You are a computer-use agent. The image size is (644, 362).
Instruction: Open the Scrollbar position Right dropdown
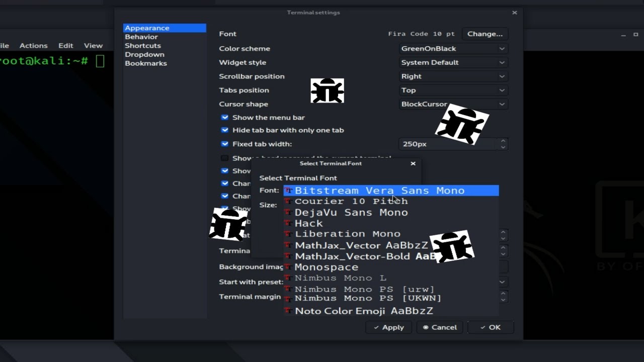click(453, 76)
